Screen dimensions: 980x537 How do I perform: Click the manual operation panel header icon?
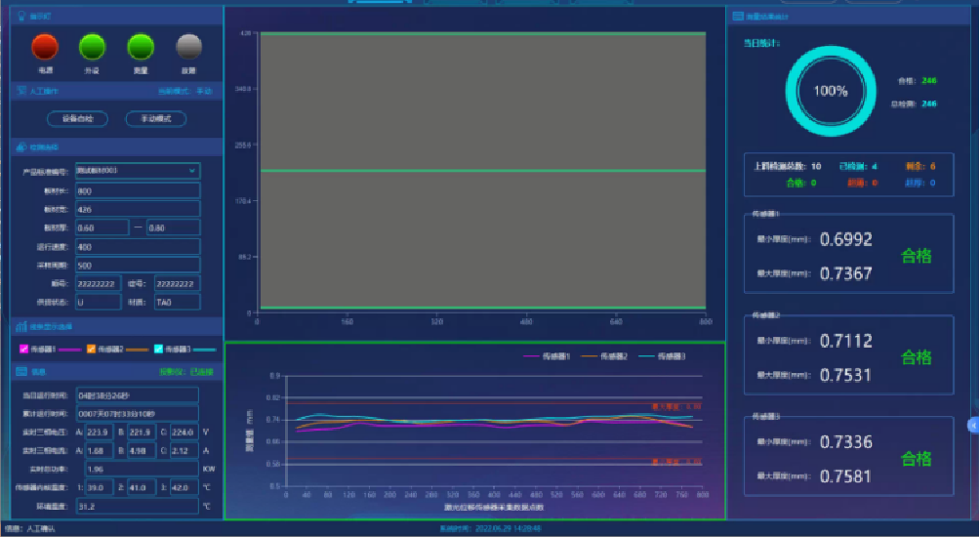[x=20, y=91]
